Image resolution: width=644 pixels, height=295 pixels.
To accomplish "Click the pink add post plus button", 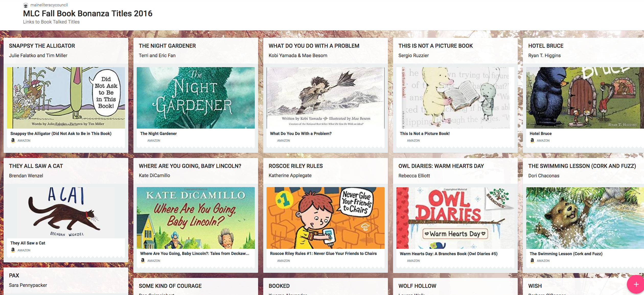I will [636, 284].
